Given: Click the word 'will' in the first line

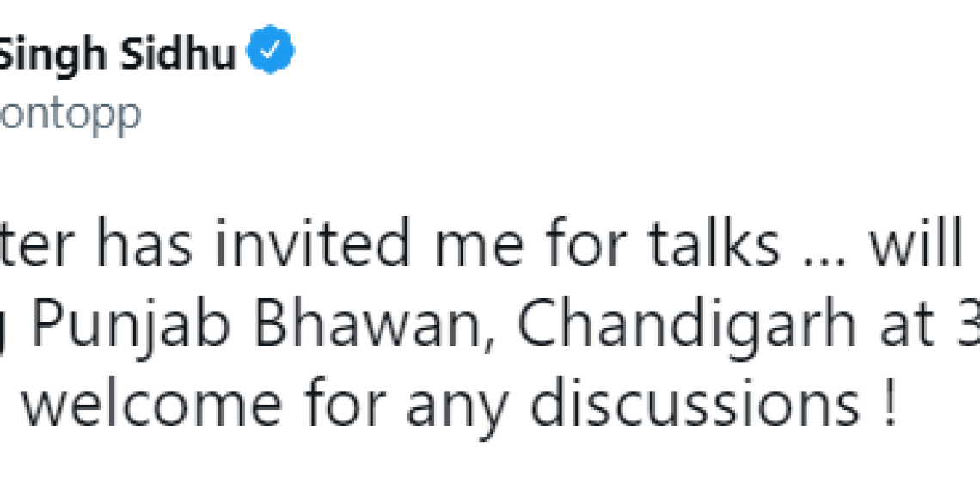Looking at the screenshot, I should (915, 242).
